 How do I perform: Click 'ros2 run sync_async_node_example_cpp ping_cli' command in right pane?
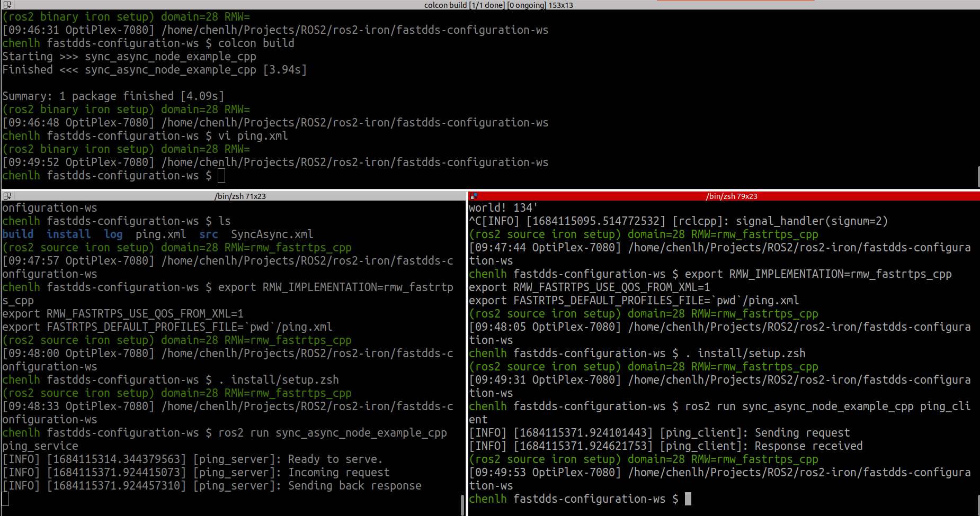coord(827,406)
